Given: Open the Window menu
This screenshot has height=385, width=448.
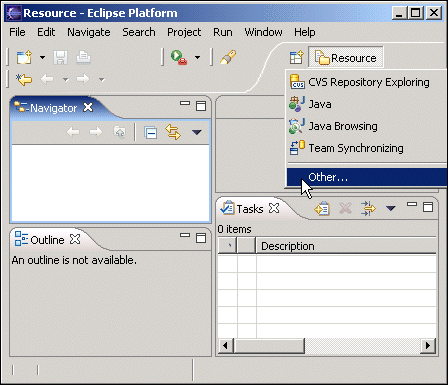Looking at the screenshot, I should tap(263, 32).
